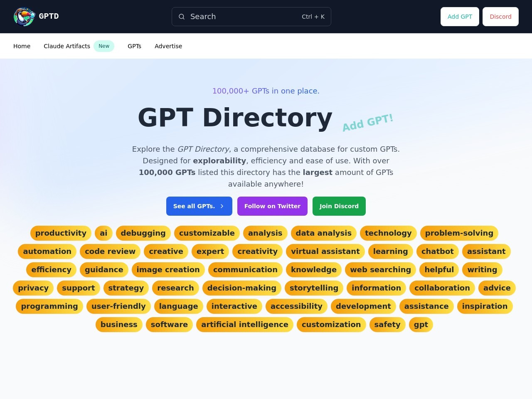Open the web searching tag
The height and width of the screenshot is (399, 532).
380,270
